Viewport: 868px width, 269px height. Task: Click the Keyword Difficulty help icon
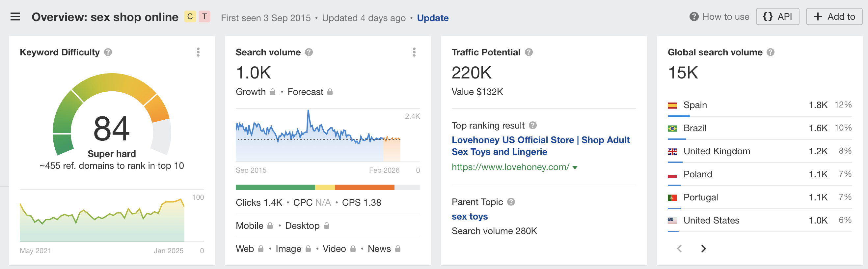pyautogui.click(x=108, y=52)
